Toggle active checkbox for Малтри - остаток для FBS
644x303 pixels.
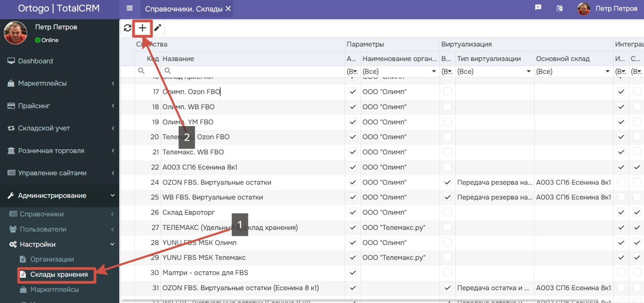pyautogui.click(x=353, y=273)
